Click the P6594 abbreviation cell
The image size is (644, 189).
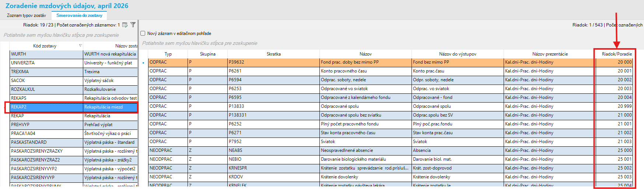click(273, 80)
